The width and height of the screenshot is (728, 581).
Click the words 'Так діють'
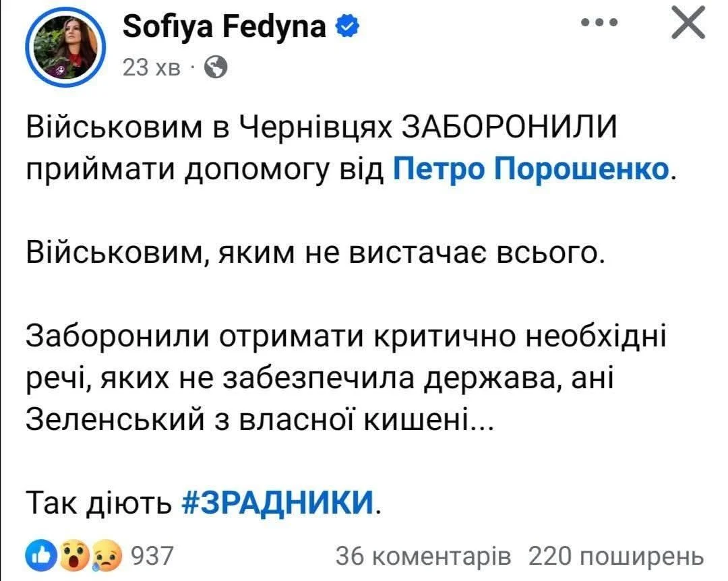(99, 502)
